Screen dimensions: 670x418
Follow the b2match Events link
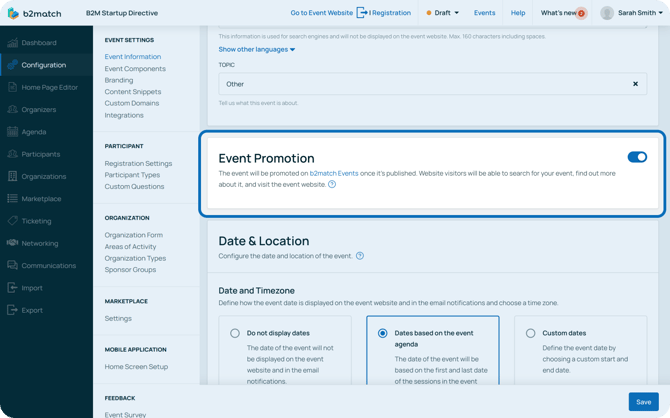click(334, 173)
